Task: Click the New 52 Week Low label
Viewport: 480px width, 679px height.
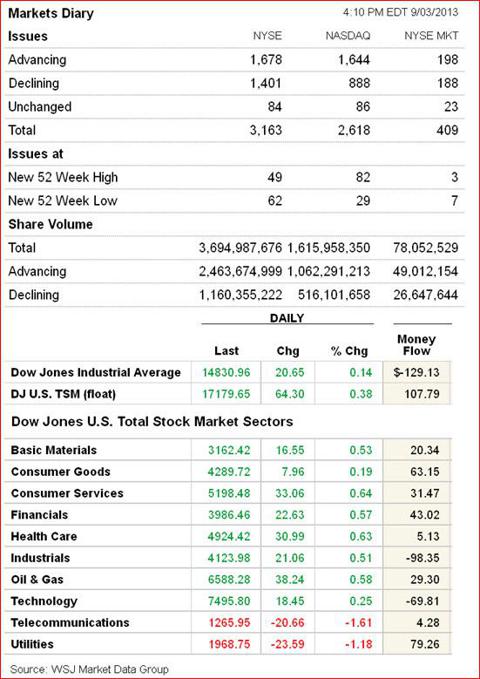Action: 63,200
